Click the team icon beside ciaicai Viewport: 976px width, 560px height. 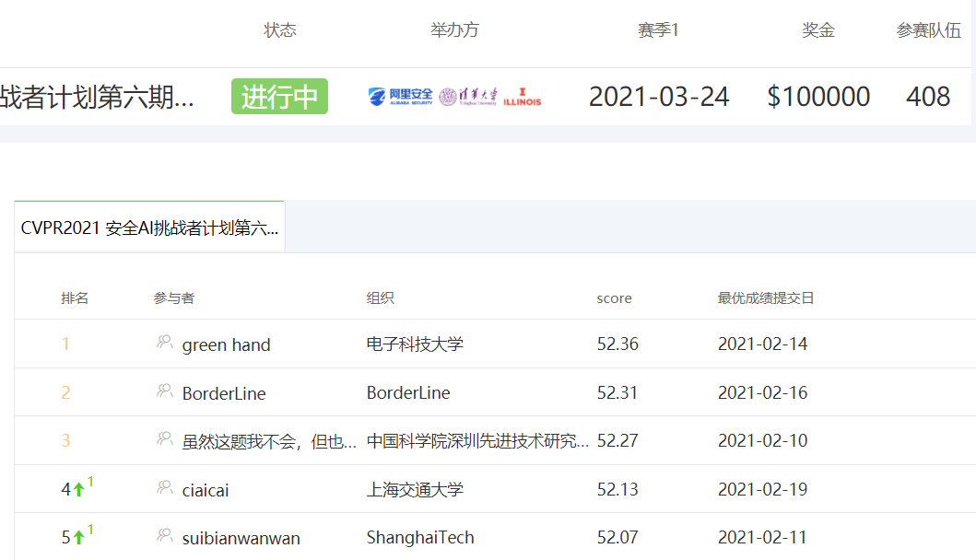[x=164, y=488]
